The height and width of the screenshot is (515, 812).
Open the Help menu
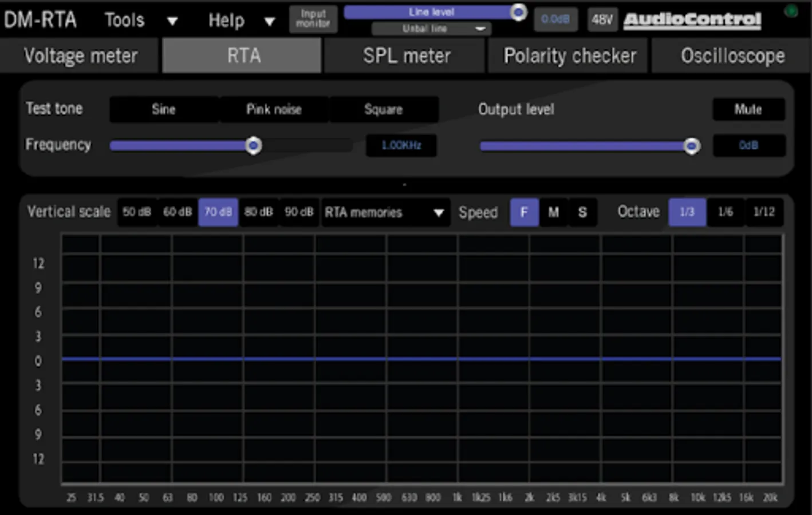(226, 21)
